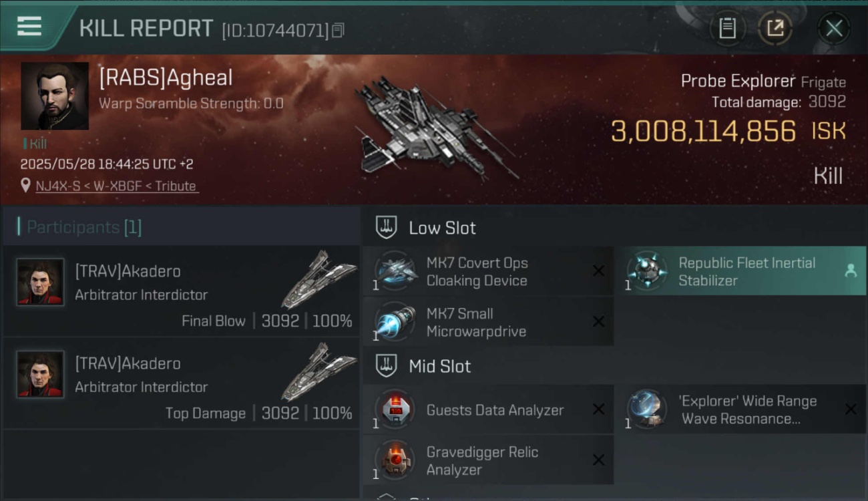Click the X mark beside Guests Data Analyzer
Viewport: 868px width, 501px height.
599,409
